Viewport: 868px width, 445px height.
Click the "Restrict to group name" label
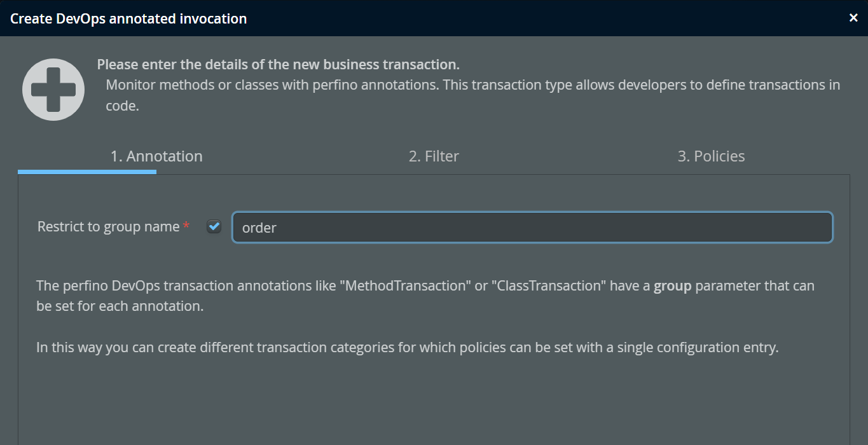tap(108, 227)
